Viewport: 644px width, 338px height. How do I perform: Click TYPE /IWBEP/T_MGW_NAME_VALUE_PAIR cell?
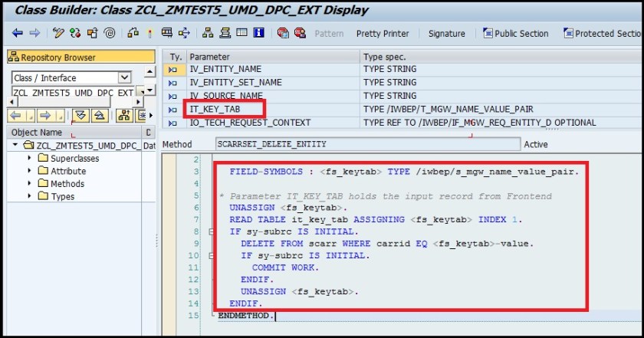[x=448, y=110]
